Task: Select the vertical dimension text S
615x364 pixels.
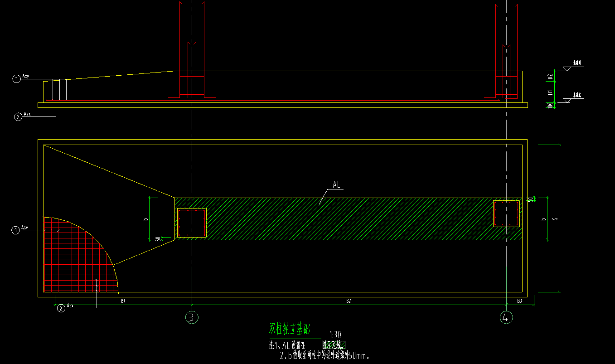Action: 555,218
